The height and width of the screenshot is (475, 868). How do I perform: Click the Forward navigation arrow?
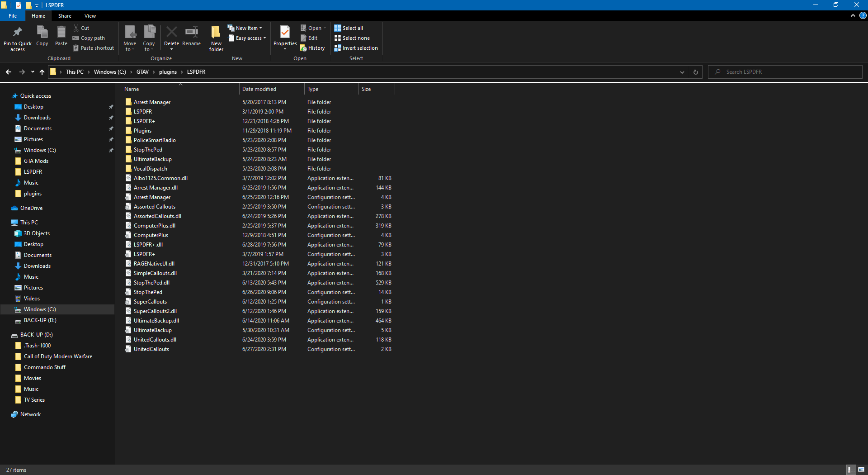pyautogui.click(x=22, y=72)
